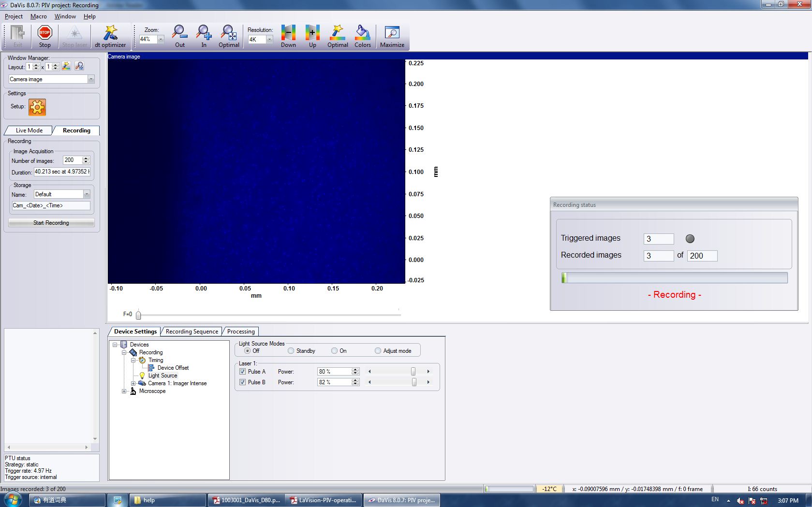This screenshot has width=812, height=507.
Task: Select the Adjust mode radio button
Action: click(x=378, y=351)
